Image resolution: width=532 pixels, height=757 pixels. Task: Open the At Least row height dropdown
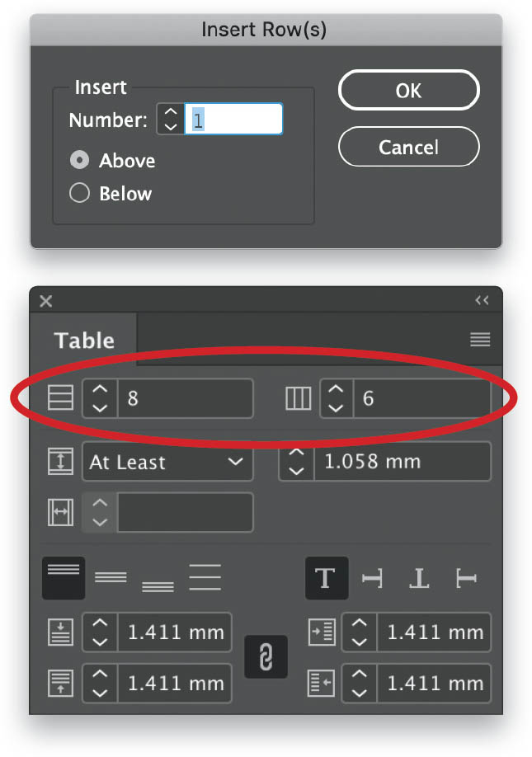168,462
